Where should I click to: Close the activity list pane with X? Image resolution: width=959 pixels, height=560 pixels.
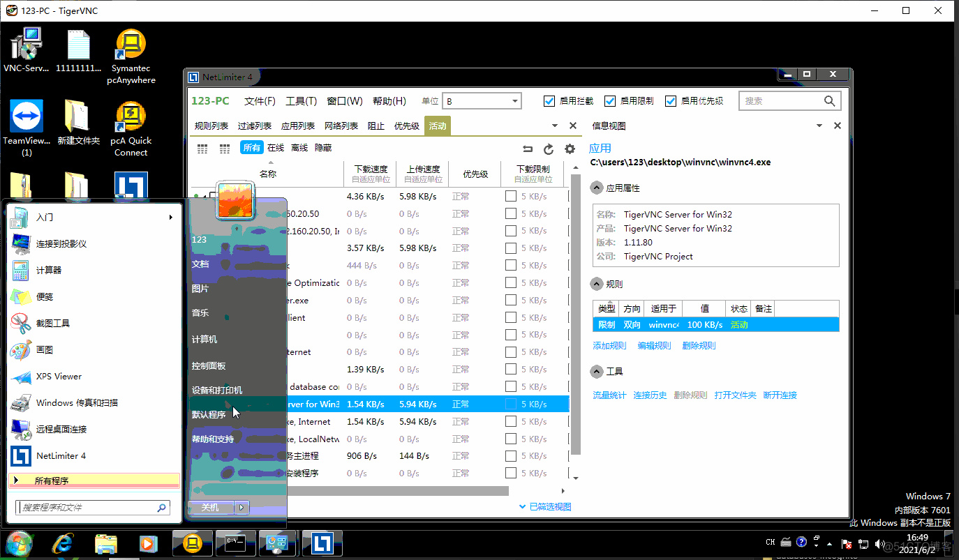tap(573, 126)
